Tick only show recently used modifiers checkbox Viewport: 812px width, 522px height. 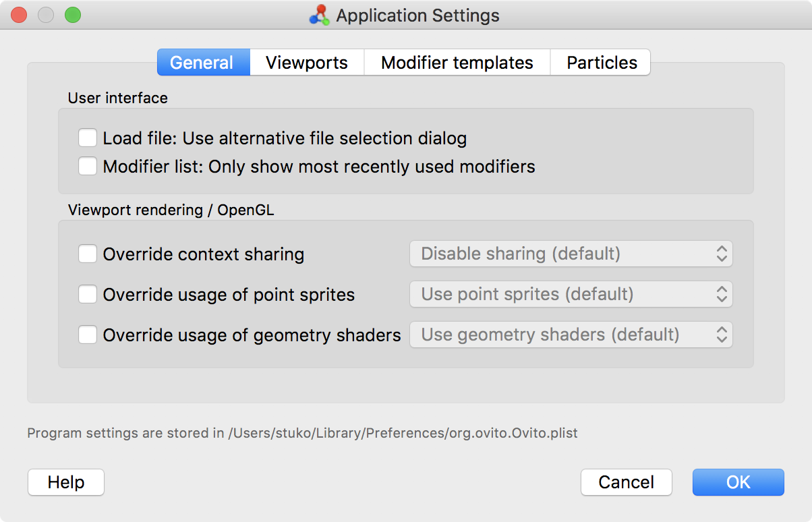click(88, 166)
